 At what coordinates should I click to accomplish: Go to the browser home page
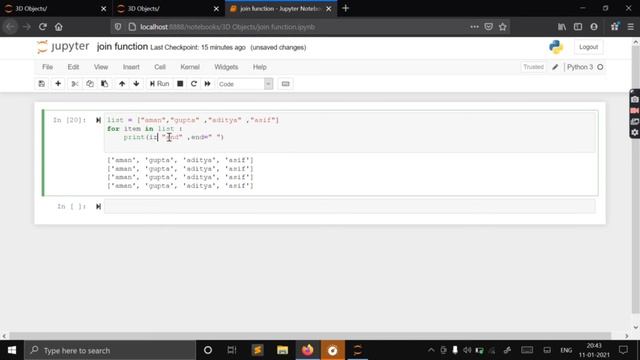[59, 27]
